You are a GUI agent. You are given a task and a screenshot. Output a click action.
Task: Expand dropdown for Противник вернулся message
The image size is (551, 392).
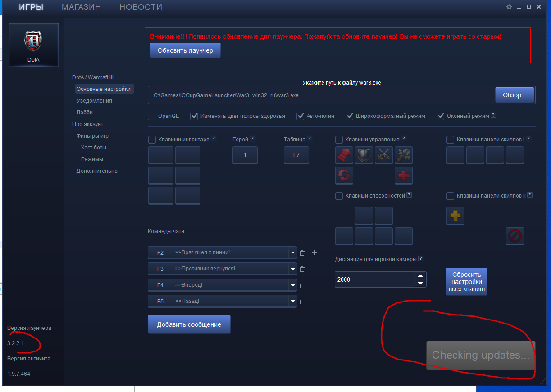pyautogui.click(x=293, y=269)
